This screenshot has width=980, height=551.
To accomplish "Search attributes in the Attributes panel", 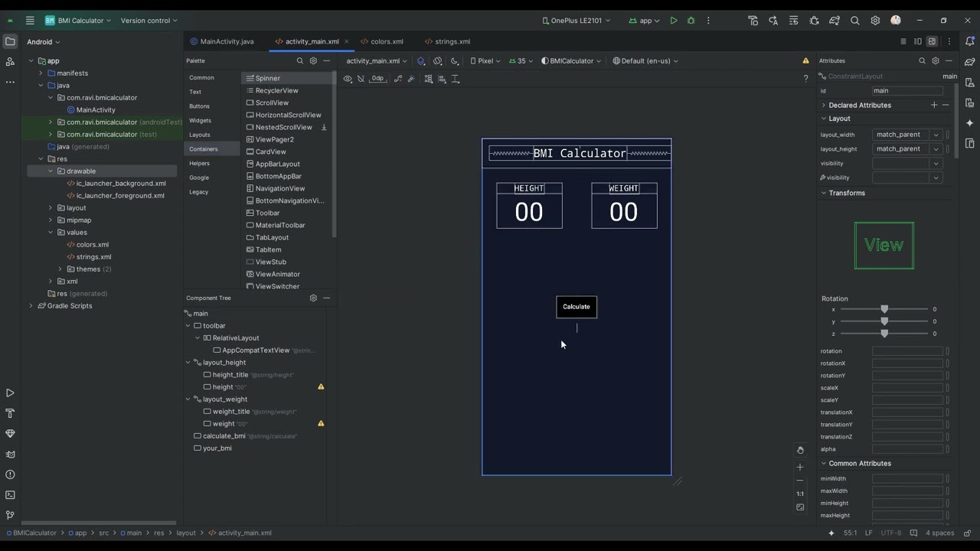I will pos(922,61).
